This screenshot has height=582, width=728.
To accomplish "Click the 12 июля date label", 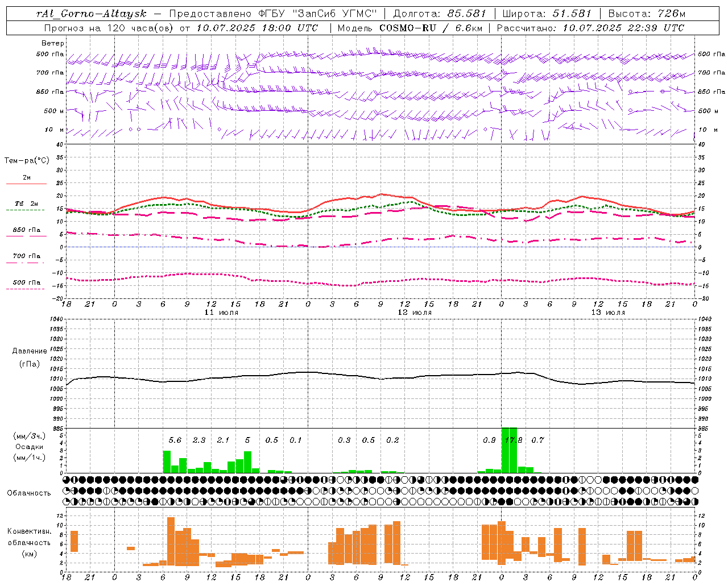I will coord(415,312).
